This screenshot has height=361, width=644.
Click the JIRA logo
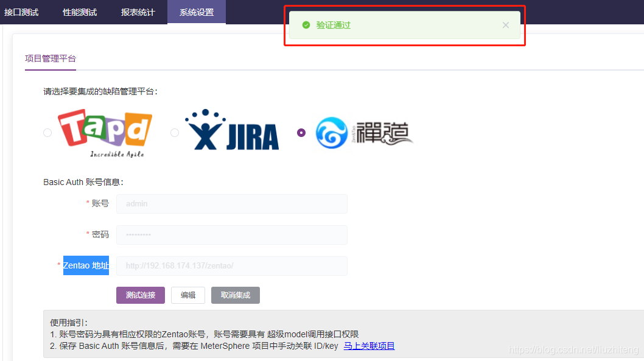tap(232, 130)
